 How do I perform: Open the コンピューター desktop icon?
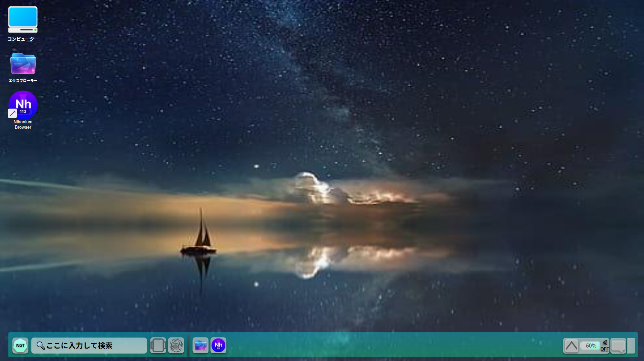point(23,19)
